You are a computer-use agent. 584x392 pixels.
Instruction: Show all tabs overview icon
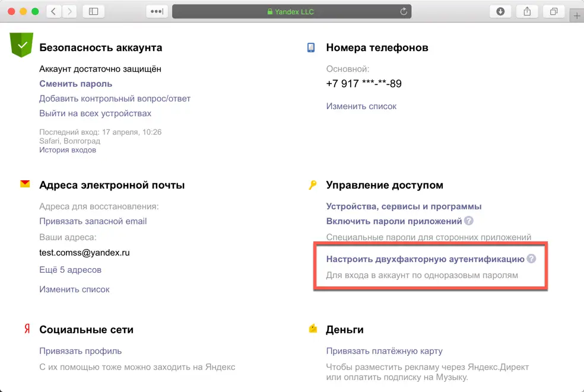[x=553, y=11]
